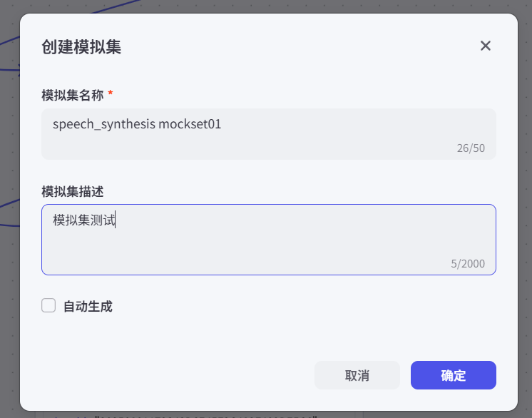Click the 26/50 character counter
Viewport: 532px width, 418px height.
tap(471, 148)
